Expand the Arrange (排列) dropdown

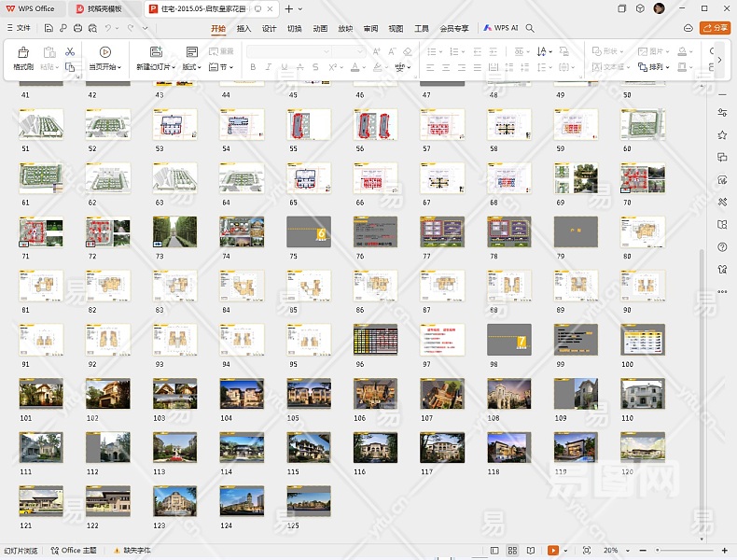click(x=658, y=67)
